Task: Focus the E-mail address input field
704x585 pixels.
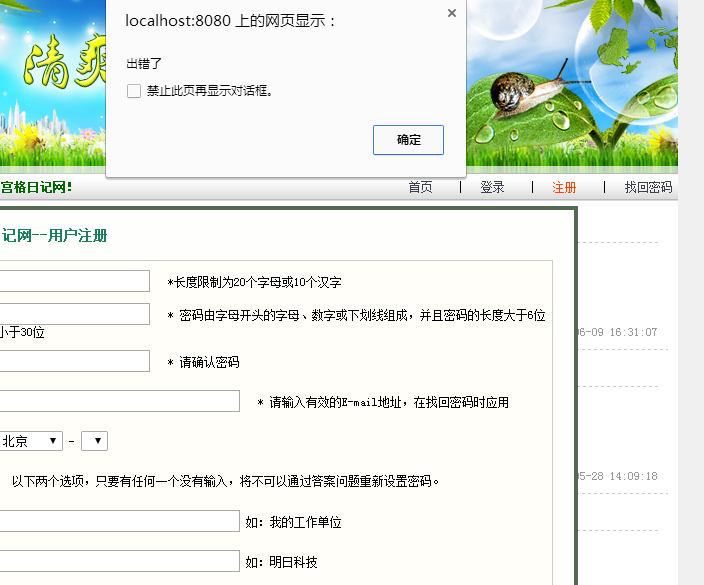Action: 119,401
